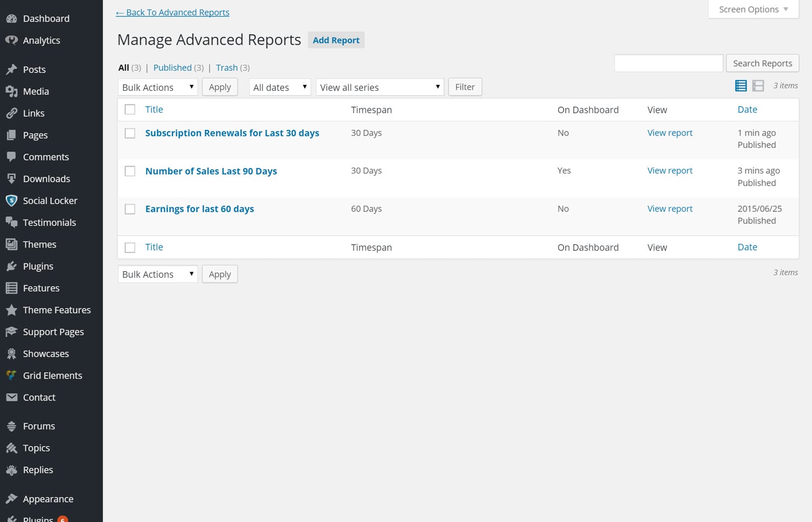
Task: Open the View all series dropdown
Action: (379, 87)
